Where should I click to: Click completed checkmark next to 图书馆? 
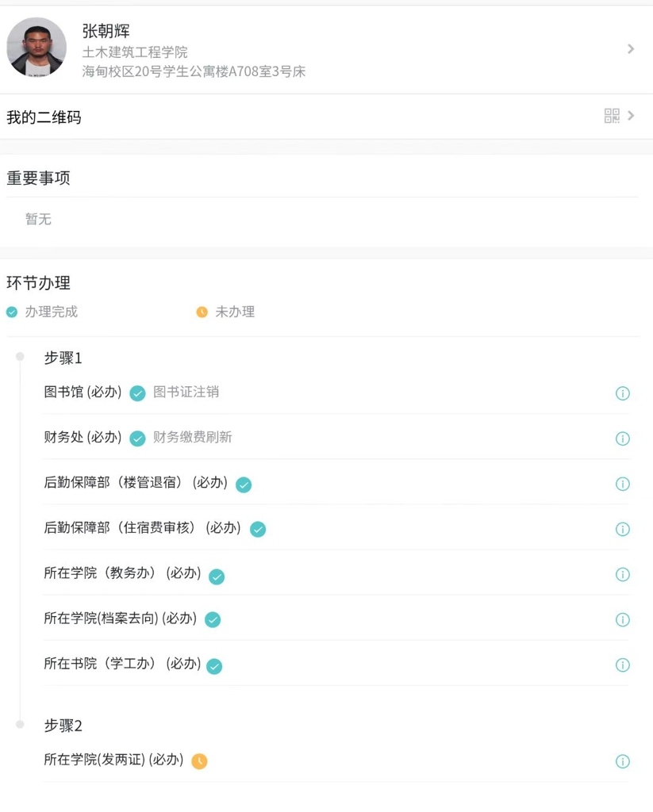point(138,393)
